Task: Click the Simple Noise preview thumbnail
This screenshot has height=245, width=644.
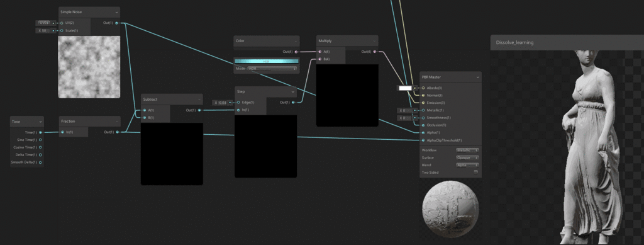Action: 89,67
